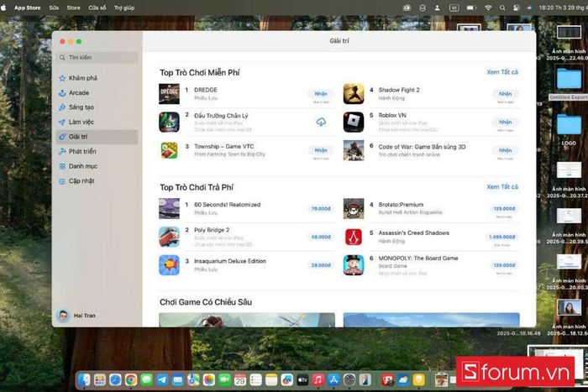Viewport: 588px width, 392px height.
Task: Buy 60 Seconds! Reatomized for 79.000đ
Action: click(x=321, y=209)
